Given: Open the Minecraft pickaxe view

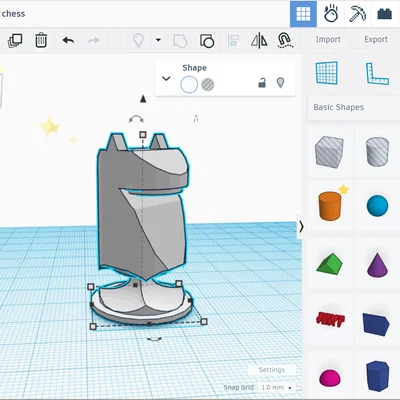Looking at the screenshot, I should point(357,14).
